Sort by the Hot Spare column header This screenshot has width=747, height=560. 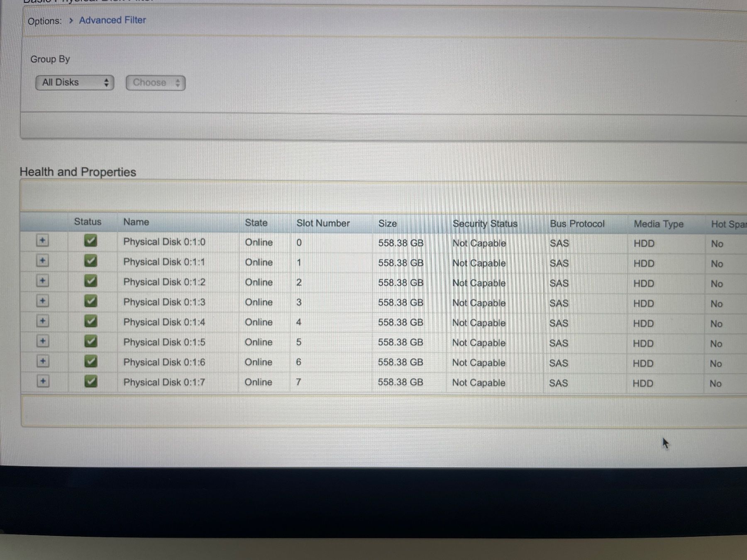(728, 224)
